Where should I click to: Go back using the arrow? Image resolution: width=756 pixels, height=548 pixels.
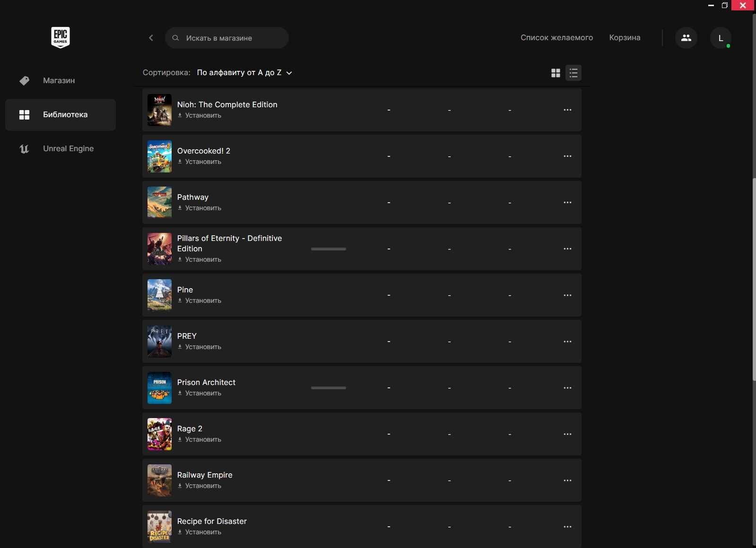tap(151, 38)
